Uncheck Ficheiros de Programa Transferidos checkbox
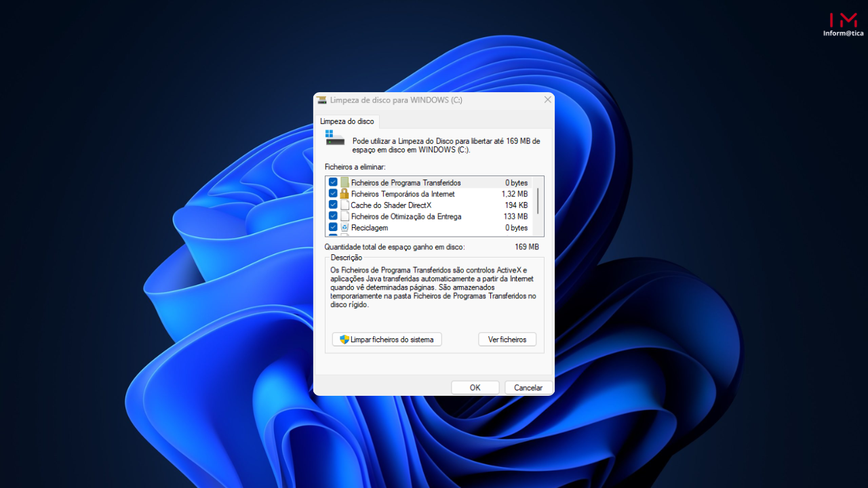The image size is (868, 488). [x=333, y=182]
